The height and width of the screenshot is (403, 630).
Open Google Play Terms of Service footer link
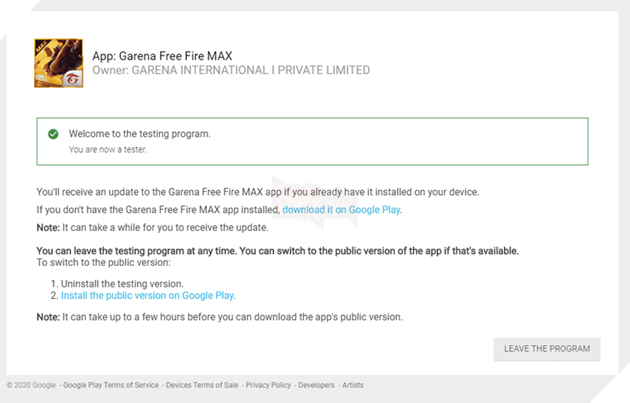point(111,385)
